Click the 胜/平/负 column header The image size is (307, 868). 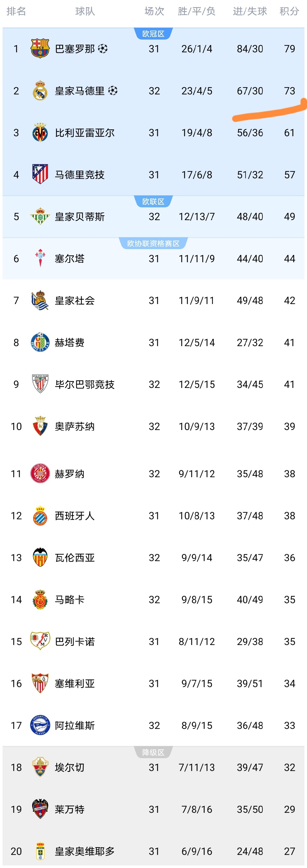click(197, 11)
